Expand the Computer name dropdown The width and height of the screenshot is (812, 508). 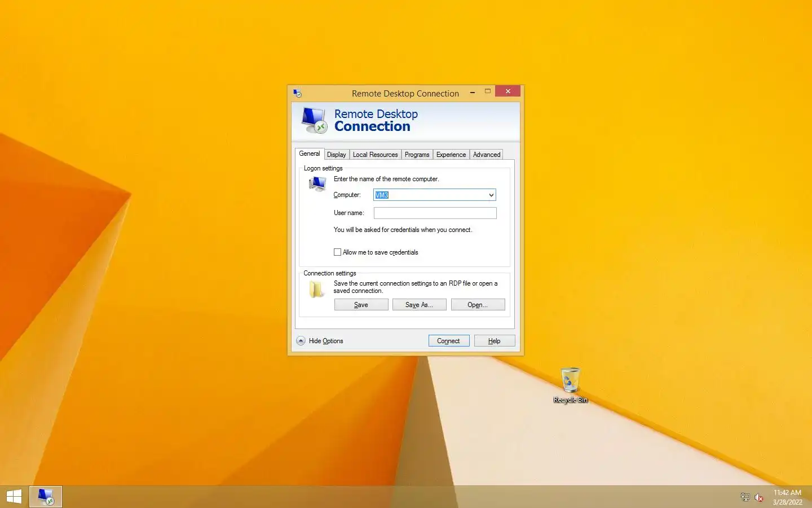click(491, 195)
